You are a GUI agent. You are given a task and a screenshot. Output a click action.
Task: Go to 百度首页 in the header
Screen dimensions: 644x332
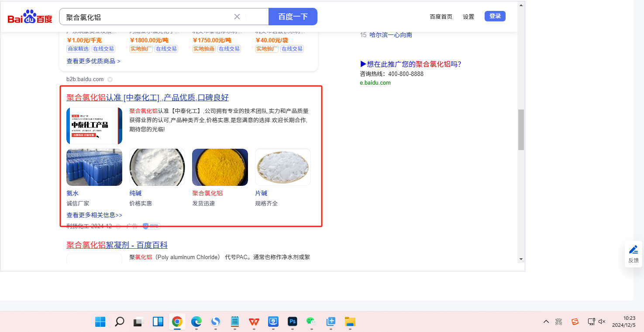click(441, 17)
